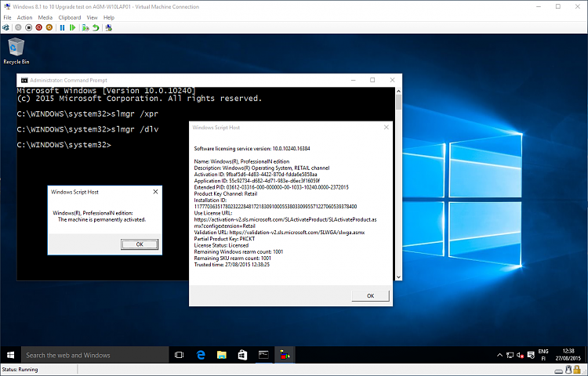Click OK in the license details dialog
Viewport: 588px width, 376px height.
click(x=371, y=295)
